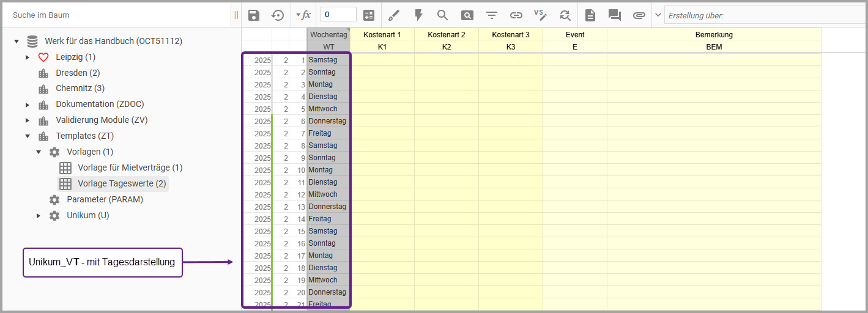Image resolution: width=868 pixels, height=313 pixels.
Task: Open the speech bubbles comments icon
Action: tap(615, 15)
